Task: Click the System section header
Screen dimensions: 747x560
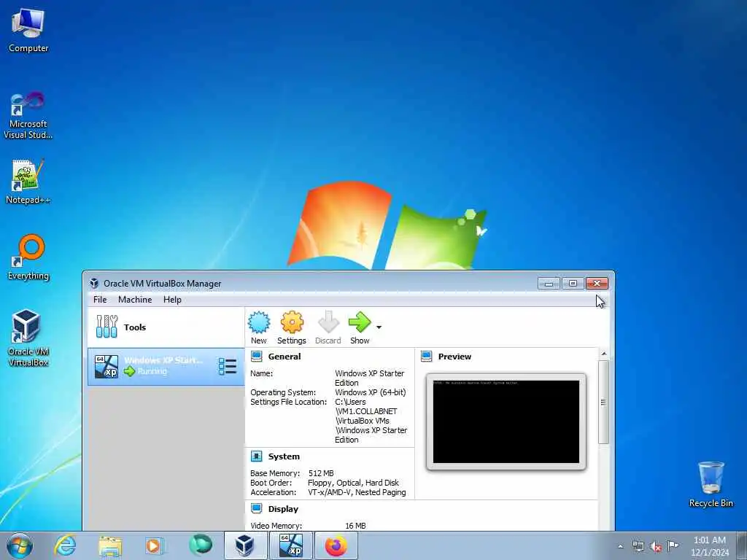Action: click(x=284, y=456)
